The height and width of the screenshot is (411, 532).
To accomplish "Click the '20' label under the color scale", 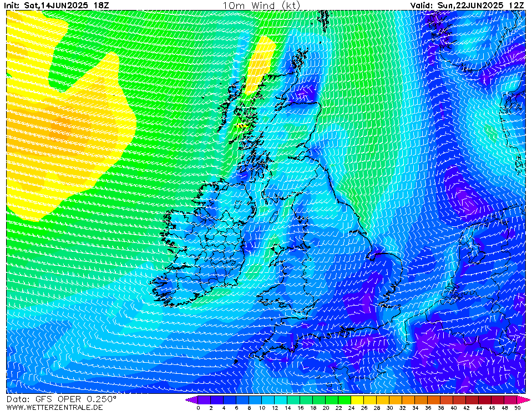I will (326, 408).
